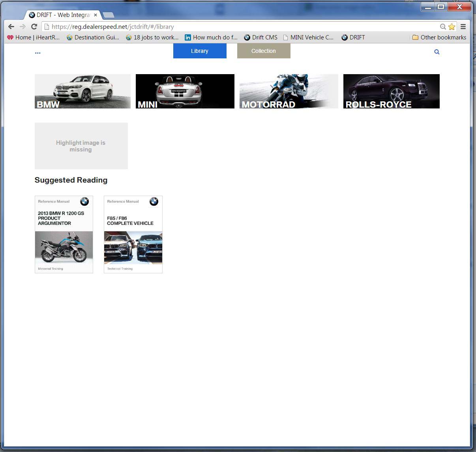The height and width of the screenshot is (452, 476).
Task: Click the address bar URL field
Action: pyautogui.click(x=237, y=27)
